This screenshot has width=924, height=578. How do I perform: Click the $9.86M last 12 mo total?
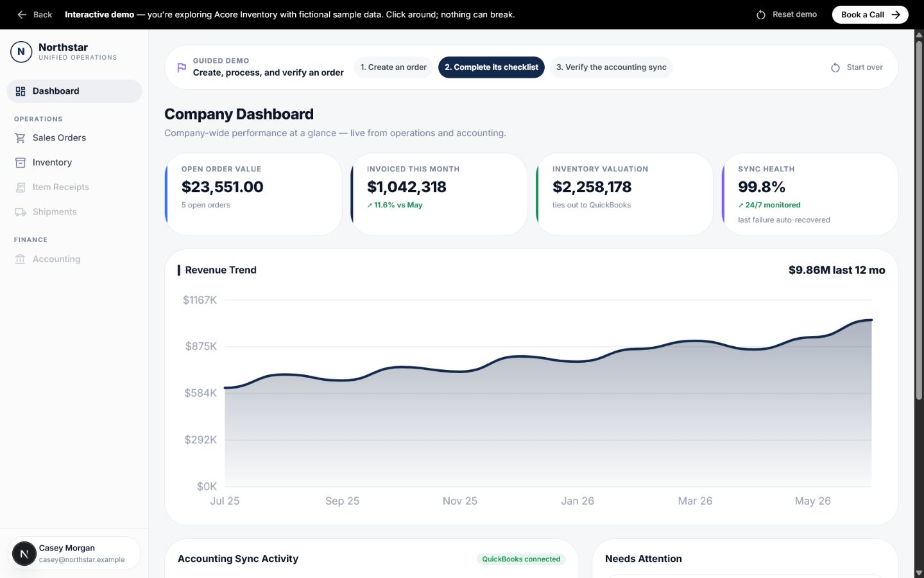click(837, 270)
